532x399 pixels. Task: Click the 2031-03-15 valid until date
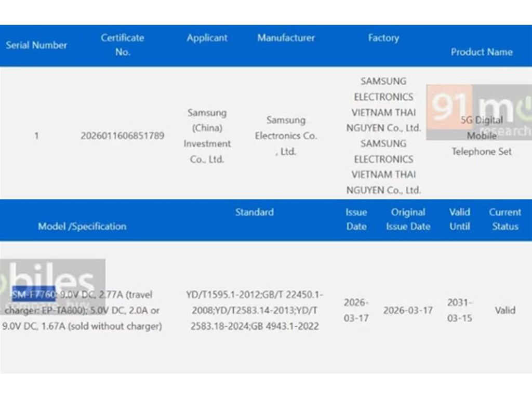tap(459, 310)
